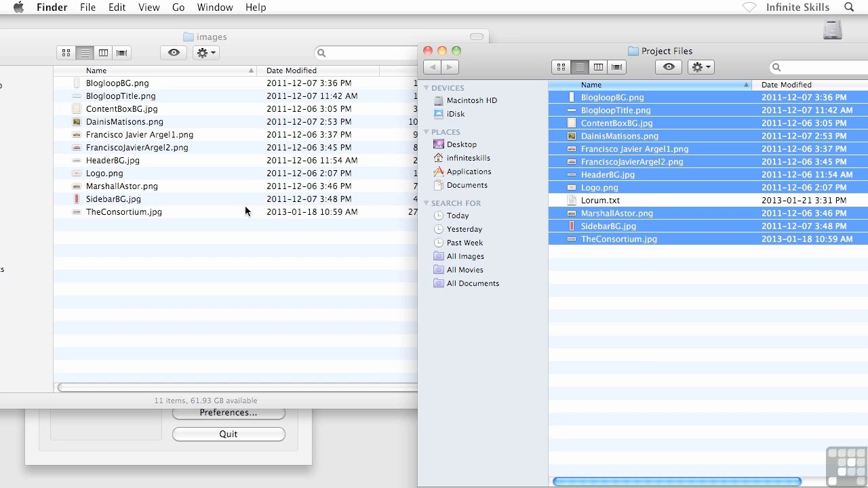Open iDisk in sidebar
Screen dimensions: 868x488
(x=449, y=114)
